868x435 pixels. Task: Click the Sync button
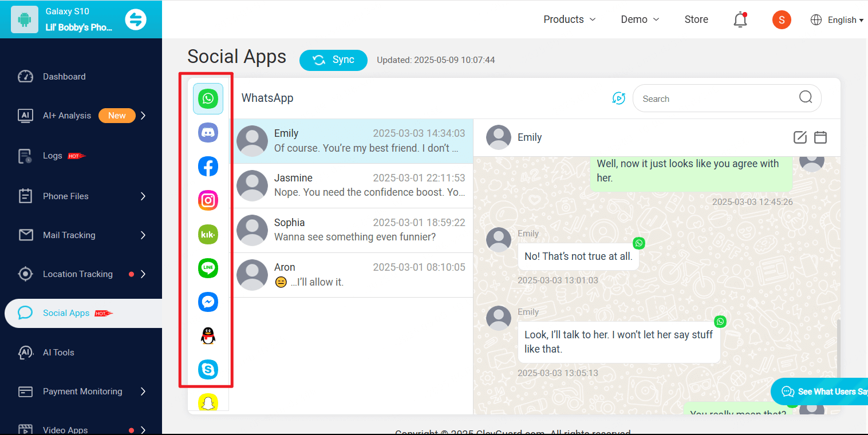tap(333, 60)
